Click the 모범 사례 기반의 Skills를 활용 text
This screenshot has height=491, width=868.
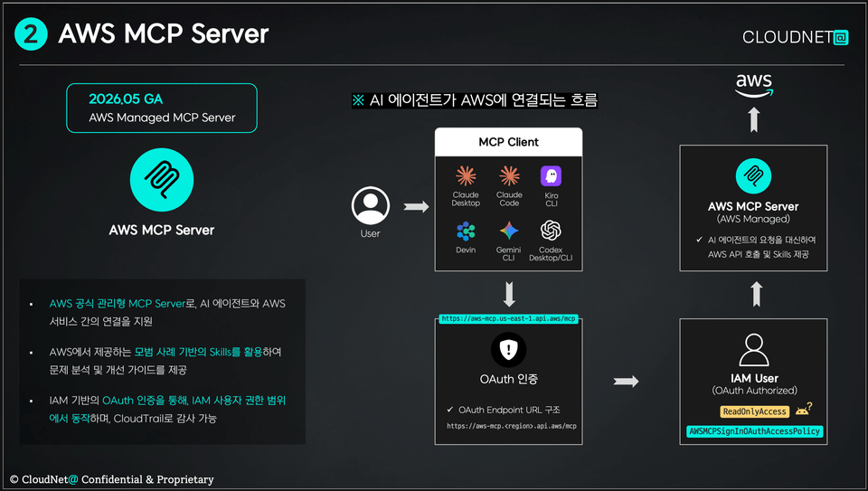tap(198, 352)
